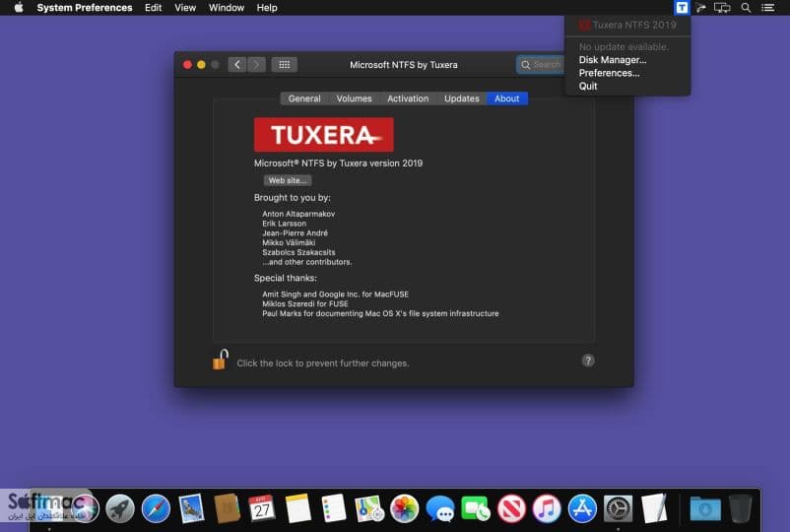Go forward with the right arrow toolbar button
The width and height of the screenshot is (790, 532).
tap(256, 64)
